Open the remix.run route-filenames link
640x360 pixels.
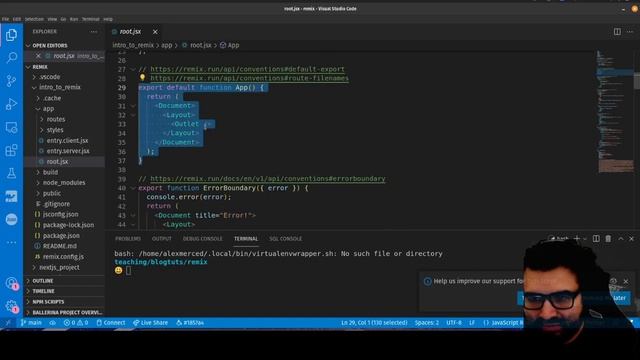(249, 78)
